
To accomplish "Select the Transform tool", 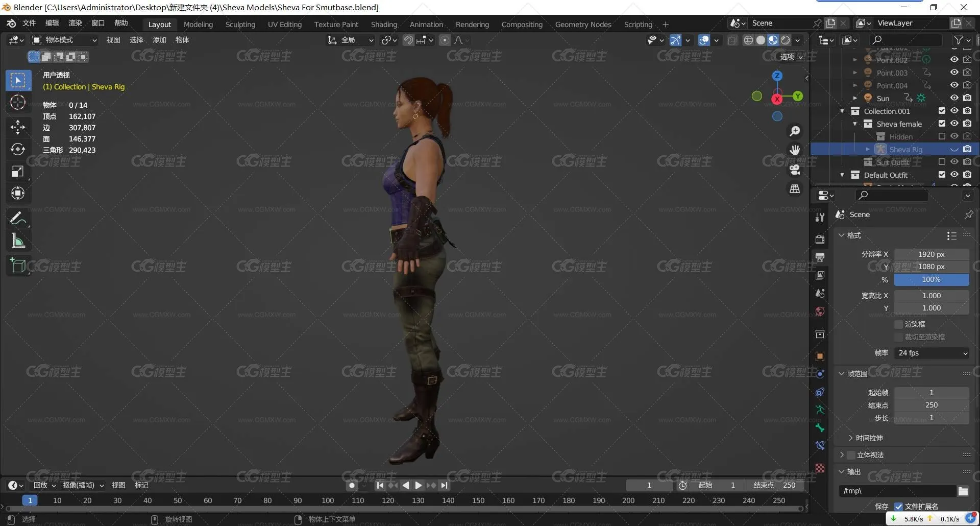I will (18, 193).
